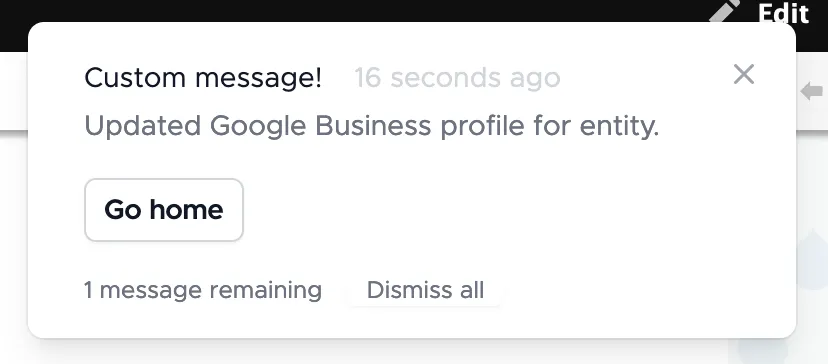
Task: Close the Custom message notification with X
Action: point(744,74)
